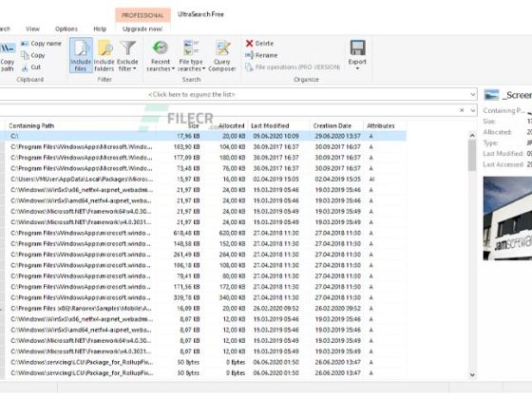Open the Options ribbon tab
Image resolution: width=532 pixels, height=399 pixels.
[x=66, y=28]
